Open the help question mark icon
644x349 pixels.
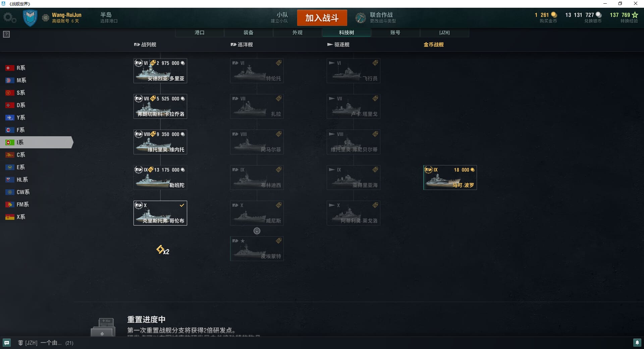click(6, 34)
